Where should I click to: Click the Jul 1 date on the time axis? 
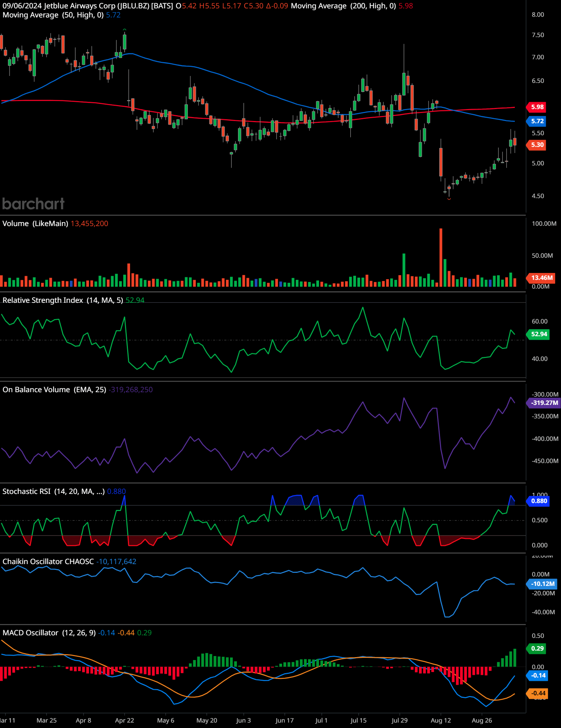(x=321, y=720)
